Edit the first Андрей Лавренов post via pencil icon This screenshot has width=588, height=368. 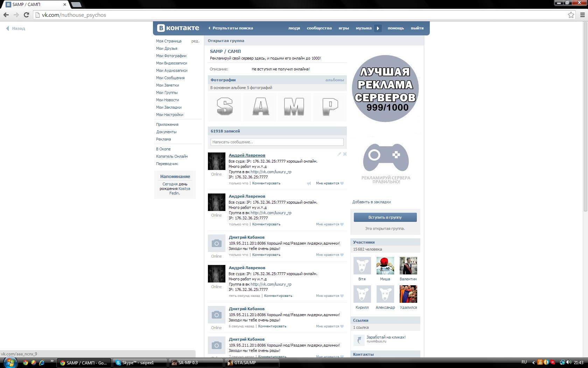tap(339, 154)
